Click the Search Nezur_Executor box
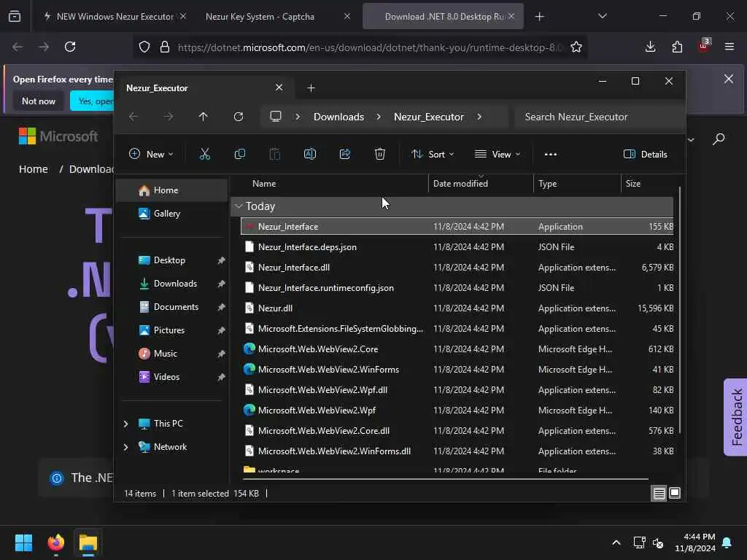The height and width of the screenshot is (560, 747). click(598, 117)
